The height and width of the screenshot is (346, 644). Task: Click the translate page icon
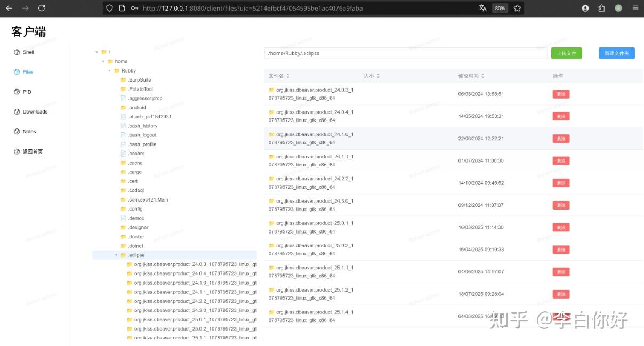[x=483, y=8]
